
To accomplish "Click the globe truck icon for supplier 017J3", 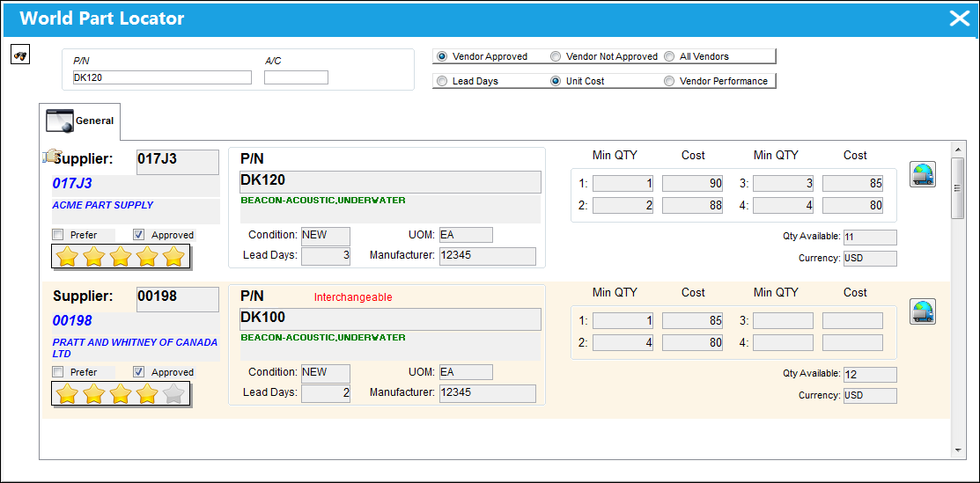I will 923,174.
